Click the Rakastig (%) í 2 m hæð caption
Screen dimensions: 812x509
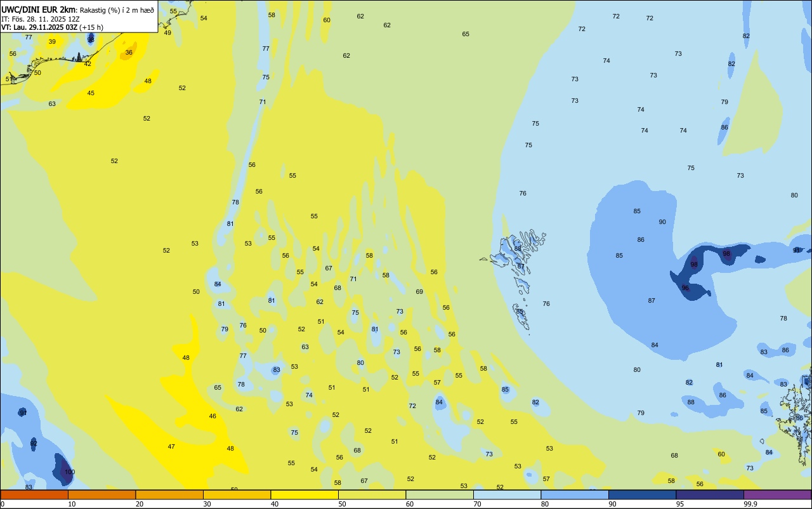pos(117,10)
